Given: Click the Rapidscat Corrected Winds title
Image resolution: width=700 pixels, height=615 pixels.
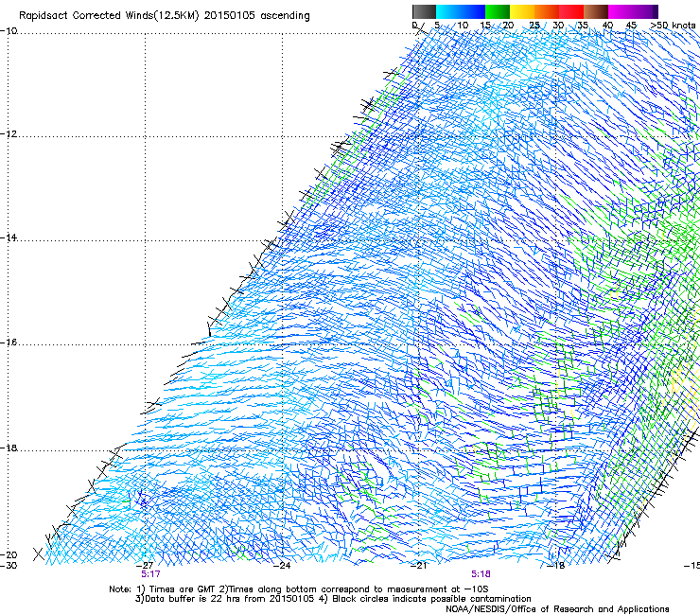Looking at the screenshot, I should [165, 16].
